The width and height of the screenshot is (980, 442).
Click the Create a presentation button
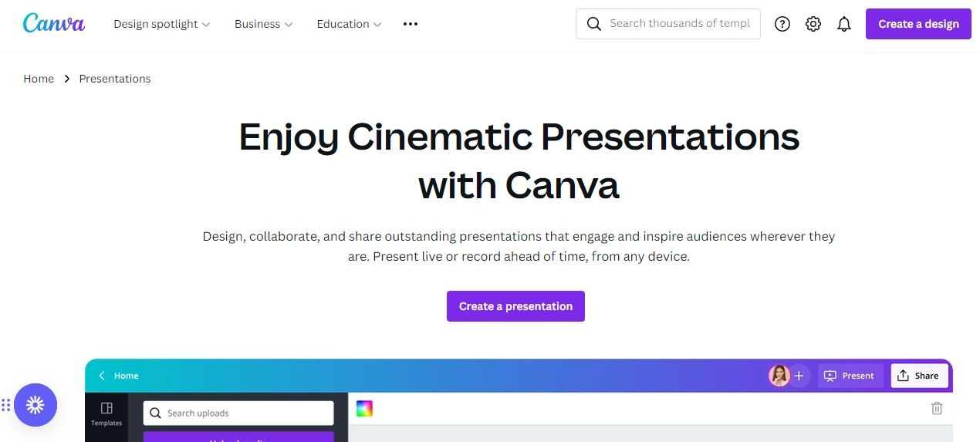point(515,306)
